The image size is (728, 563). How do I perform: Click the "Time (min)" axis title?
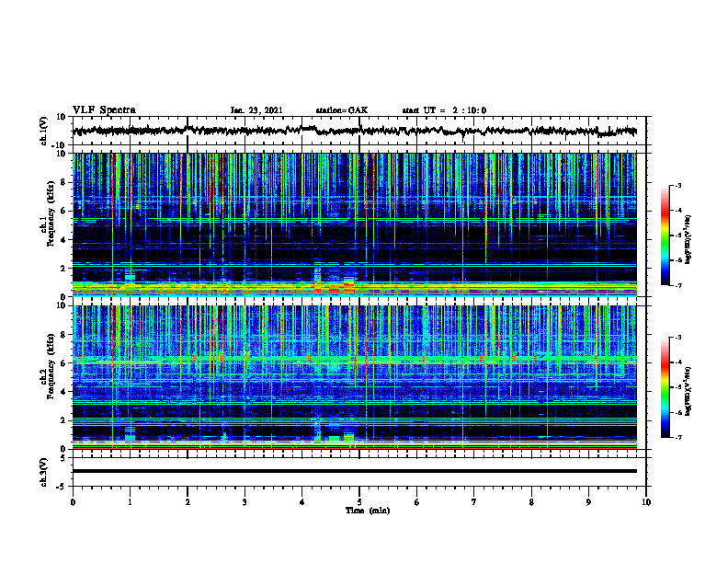pos(368,511)
